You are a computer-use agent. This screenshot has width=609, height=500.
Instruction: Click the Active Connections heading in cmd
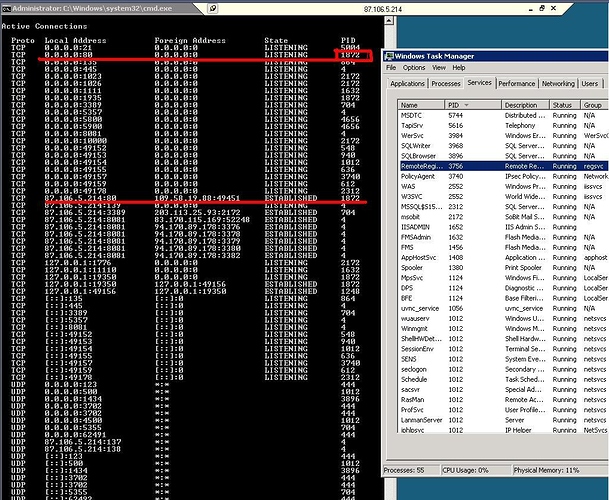point(44,26)
